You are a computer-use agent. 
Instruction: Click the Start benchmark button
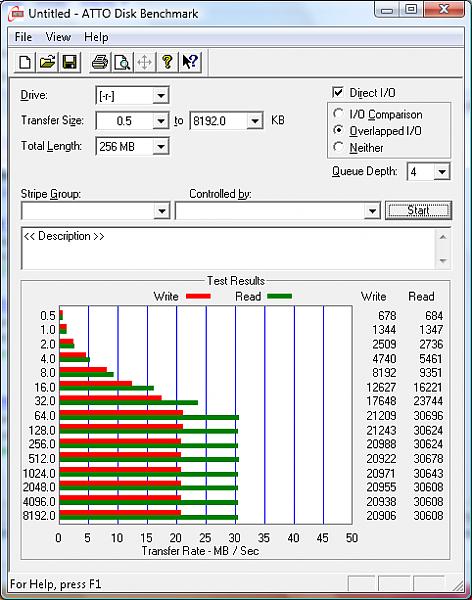[418, 210]
